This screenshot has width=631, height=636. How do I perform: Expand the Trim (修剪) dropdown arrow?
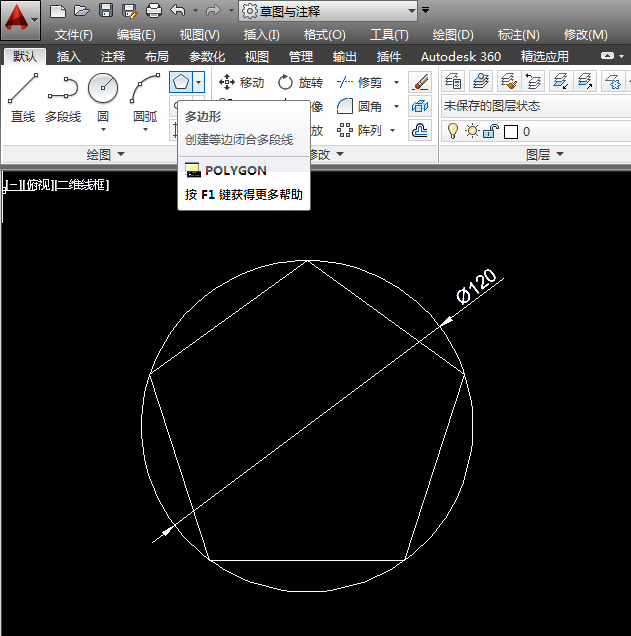[397, 83]
